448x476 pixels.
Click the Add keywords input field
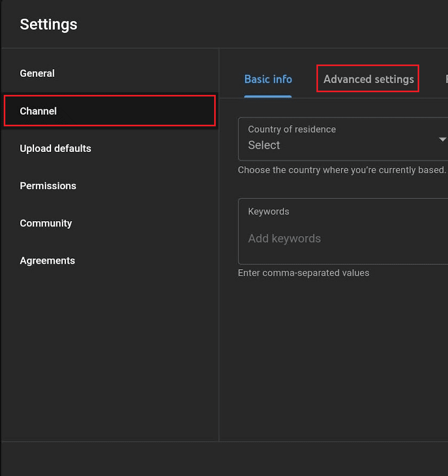coord(284,238)
